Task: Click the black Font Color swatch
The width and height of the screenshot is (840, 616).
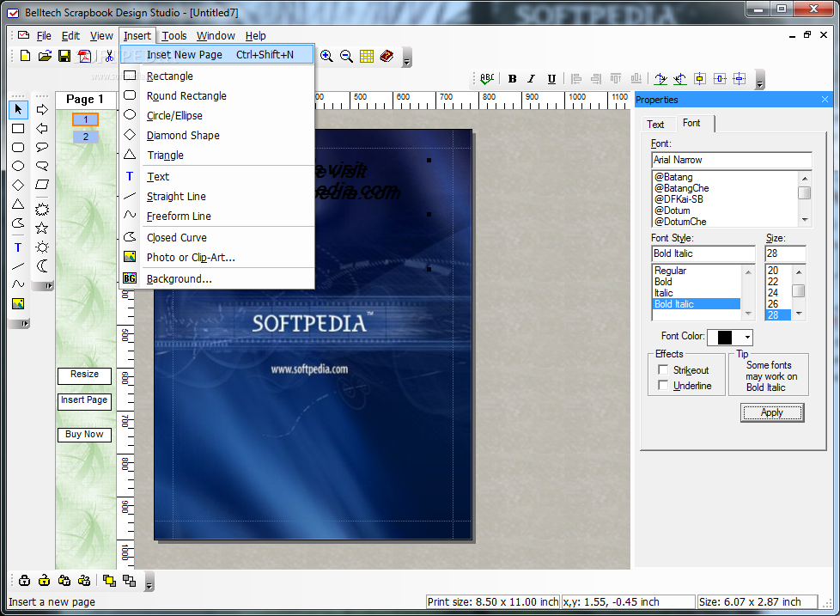Action: tap(725, 338)
